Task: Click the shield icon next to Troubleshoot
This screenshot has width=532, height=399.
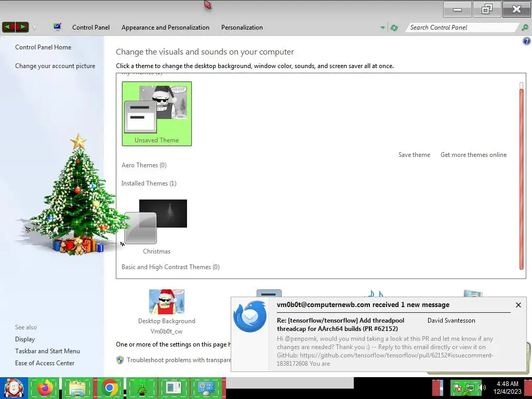Action: coord(120,360)
